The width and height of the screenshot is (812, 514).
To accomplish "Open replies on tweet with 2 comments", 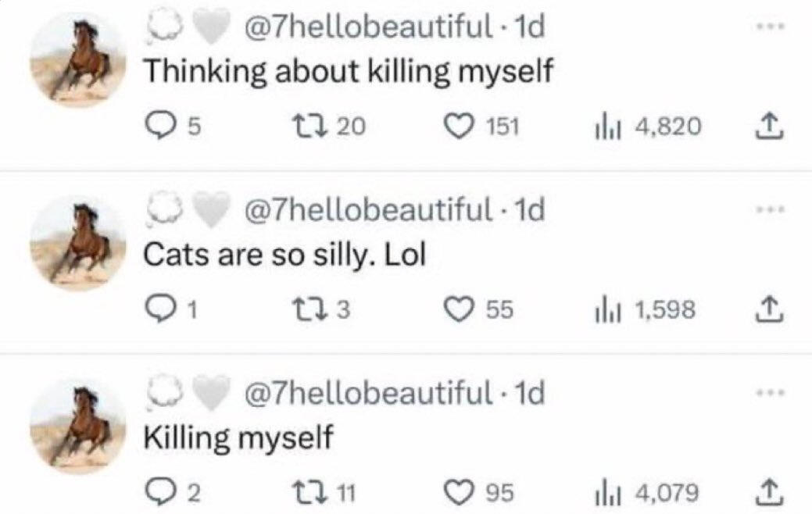I will tap(160, 492).
